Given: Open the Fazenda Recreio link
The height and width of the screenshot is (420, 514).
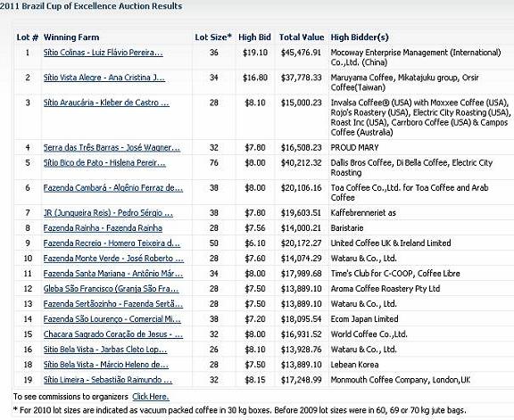Looking at the screenshot, I should click(112, 243).
